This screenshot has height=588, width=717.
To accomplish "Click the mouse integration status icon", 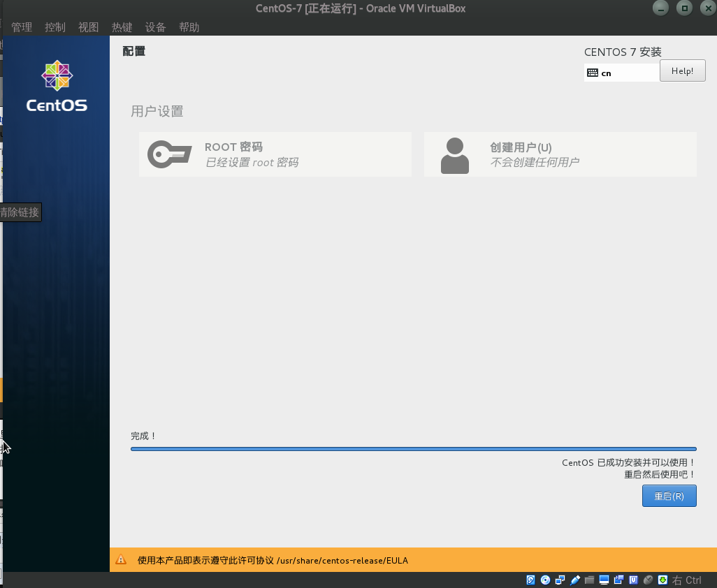I will 648,580.
